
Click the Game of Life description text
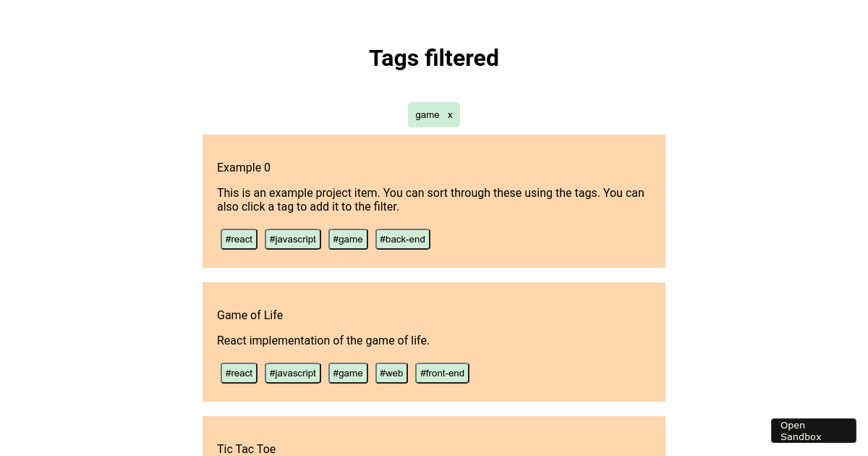(x=323, y=340)
